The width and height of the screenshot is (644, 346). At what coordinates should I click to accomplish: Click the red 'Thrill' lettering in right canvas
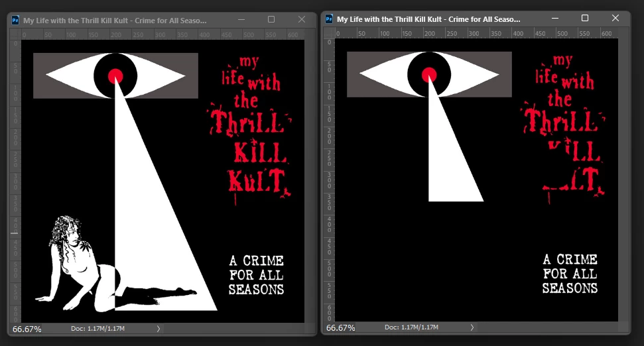[563, 121]
